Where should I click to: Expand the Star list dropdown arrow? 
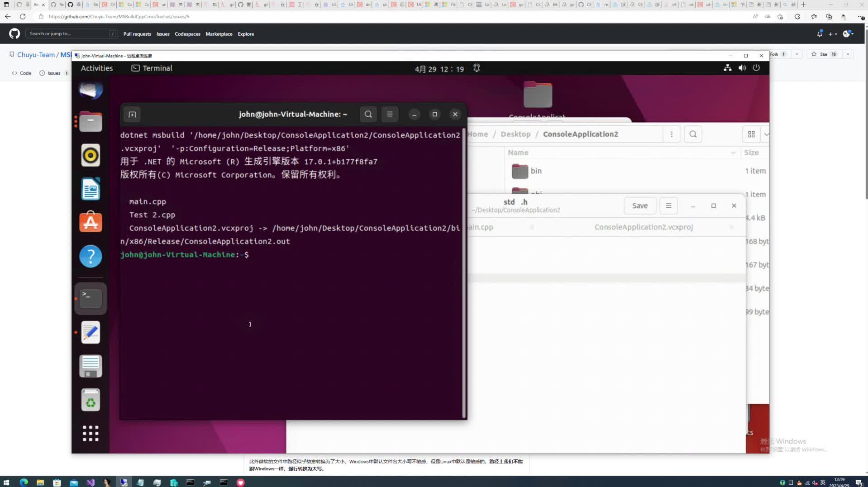click(x=848, y=54)
